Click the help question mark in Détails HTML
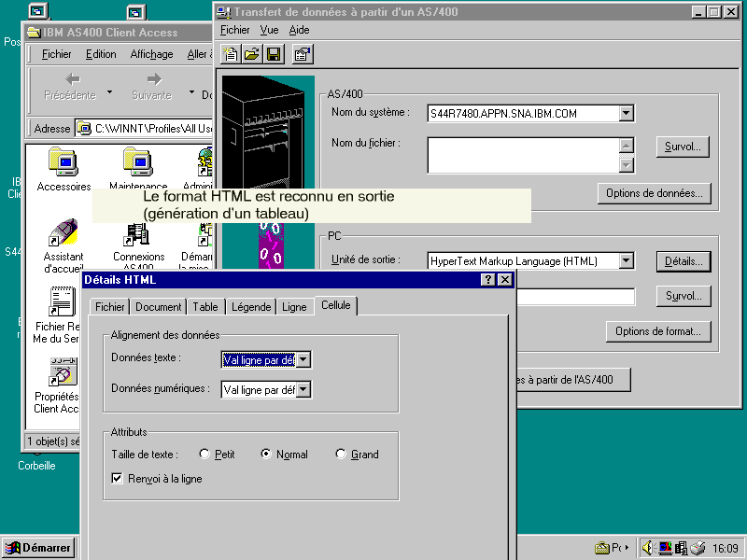Image resolution: width=747 pixels, height=560 pixels. 487,279
